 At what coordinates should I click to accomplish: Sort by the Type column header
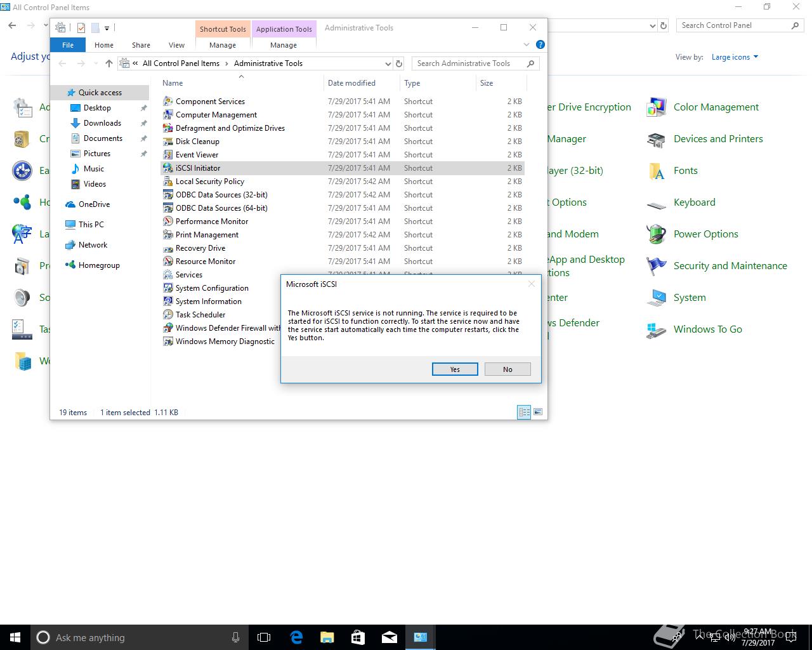click(x=438, y=83)
